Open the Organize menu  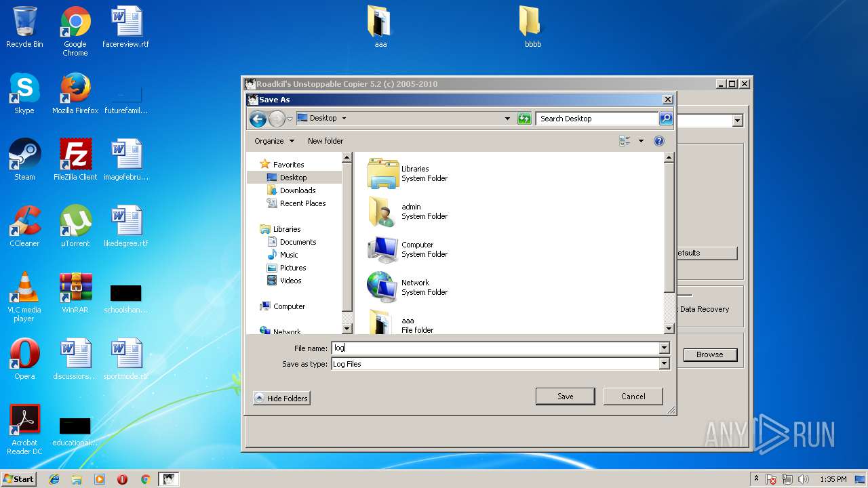[x=275, y=141]
